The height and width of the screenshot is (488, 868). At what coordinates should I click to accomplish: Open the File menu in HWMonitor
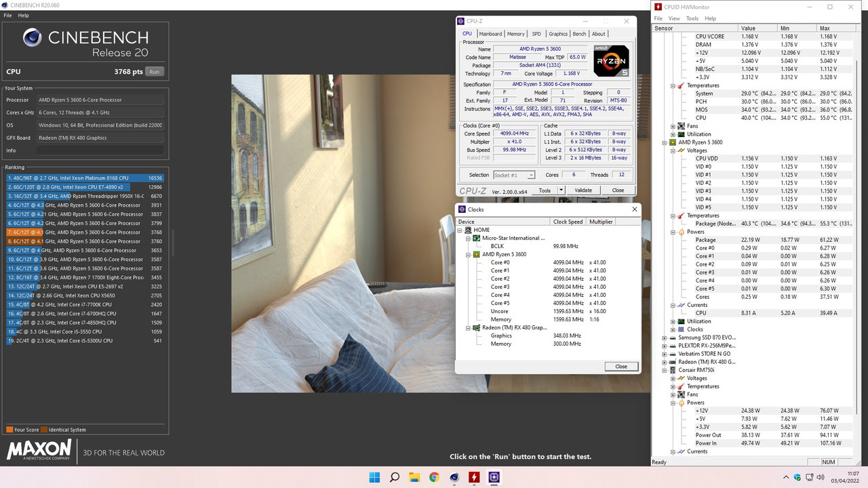(659, 18)
